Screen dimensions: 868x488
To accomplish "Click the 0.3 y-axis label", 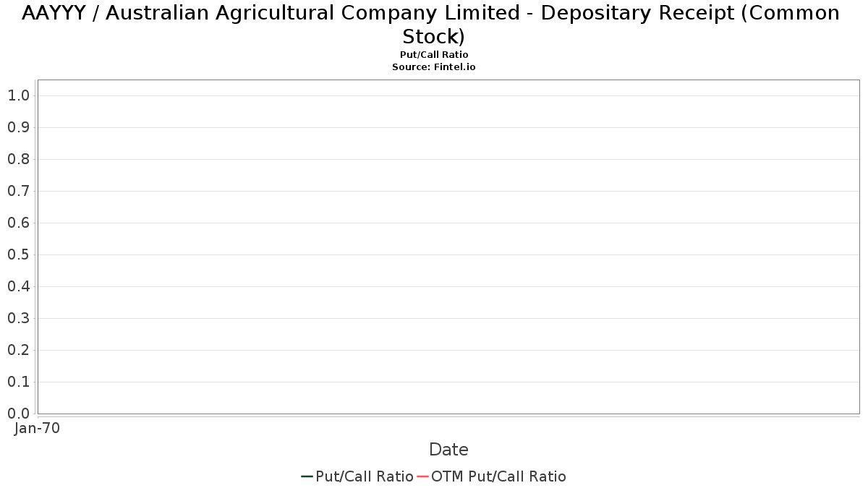I will (x=19, y=318).
